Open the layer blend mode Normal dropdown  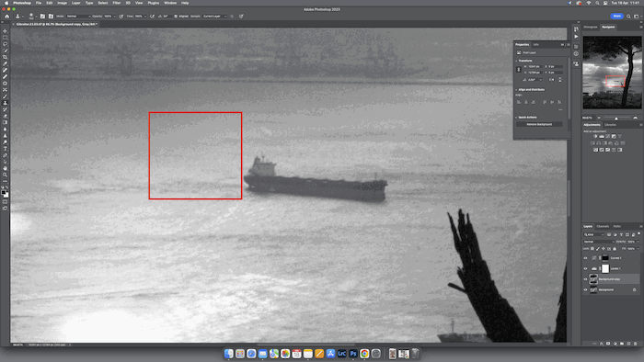(599, 242)
